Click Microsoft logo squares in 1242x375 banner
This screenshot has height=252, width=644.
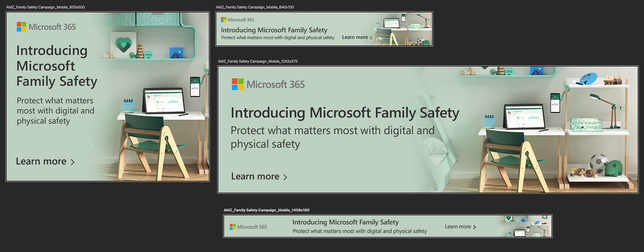[238, 84]
